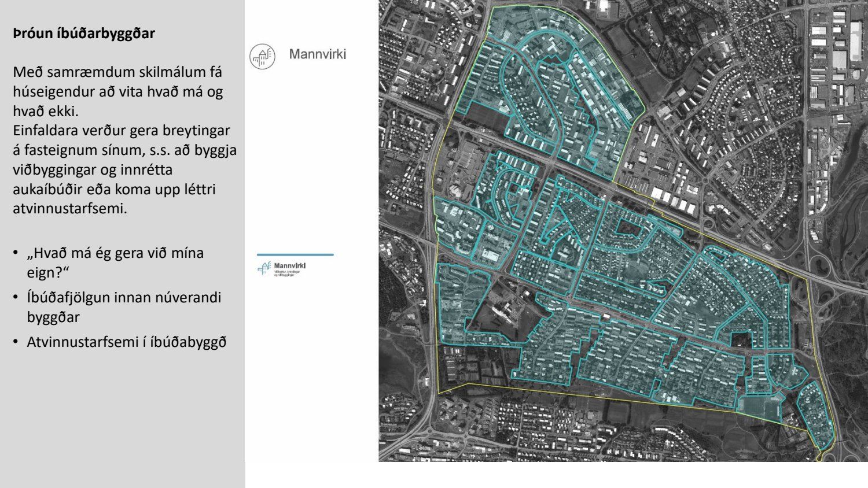Click the small blue house logo icon
This screenshot has width=868, height=488.
(x=265, y=268)
